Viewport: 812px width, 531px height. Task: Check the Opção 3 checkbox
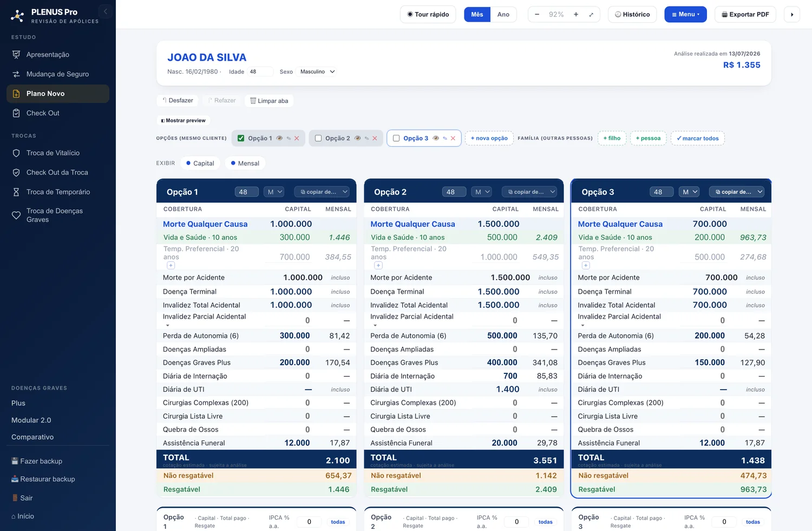coord(396,138)
